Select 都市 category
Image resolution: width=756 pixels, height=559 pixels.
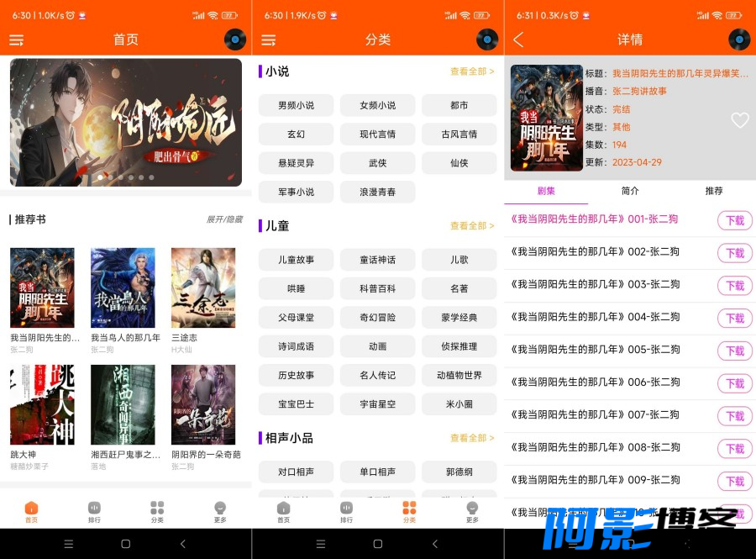pos(459,105)
